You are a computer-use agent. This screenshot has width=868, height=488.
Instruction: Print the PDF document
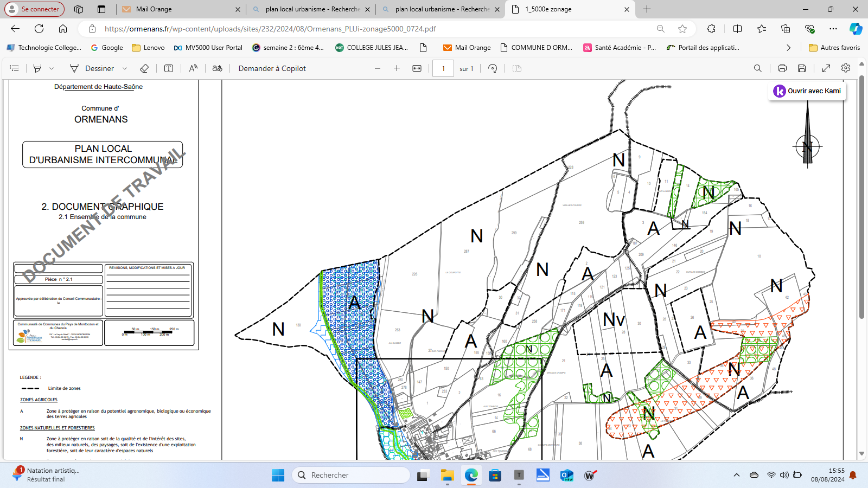pyautogui.click(x=782, y=68)
